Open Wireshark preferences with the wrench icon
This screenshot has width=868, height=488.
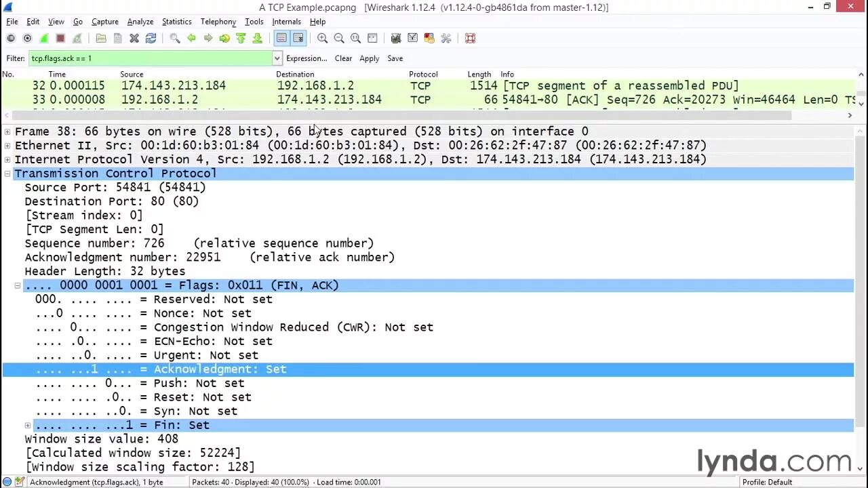[x=446, y=38]
